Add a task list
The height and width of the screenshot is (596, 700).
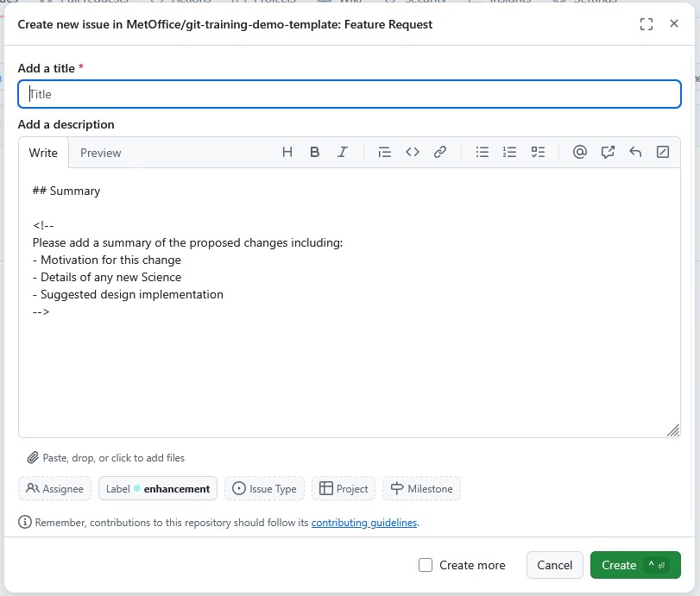point(538,152)
